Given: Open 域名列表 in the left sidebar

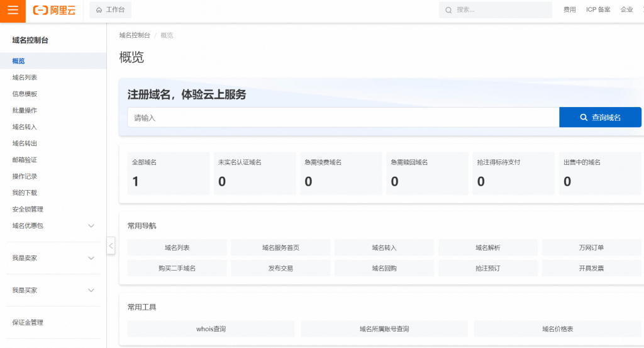Looking at the screenshot, I should tap(25, 77).
